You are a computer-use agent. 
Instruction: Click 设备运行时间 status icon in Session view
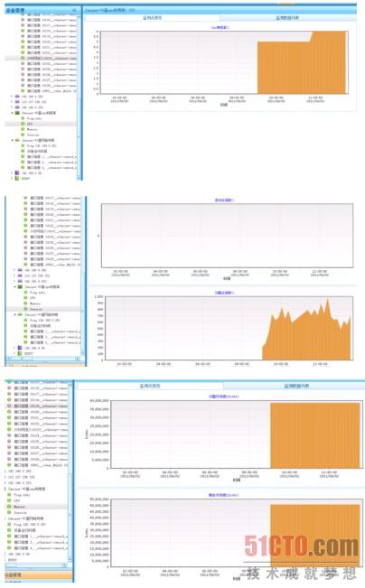(x=25, y=326)
